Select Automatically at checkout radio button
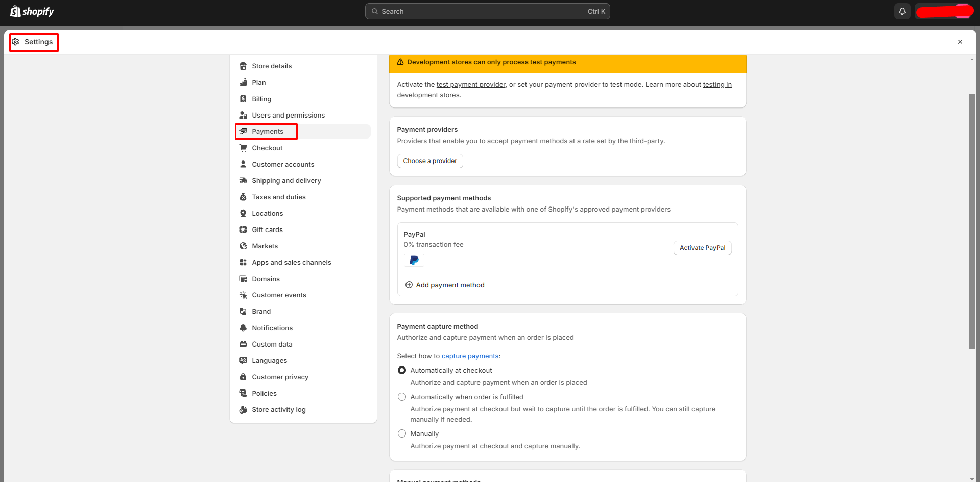 click(402, 370)
